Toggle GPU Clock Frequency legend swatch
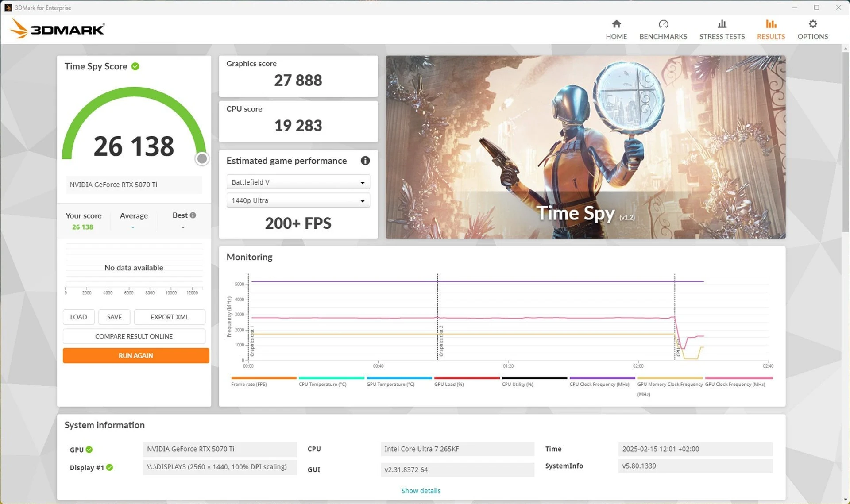The width and height of the screenshot is (850, 504). point(739,378)
